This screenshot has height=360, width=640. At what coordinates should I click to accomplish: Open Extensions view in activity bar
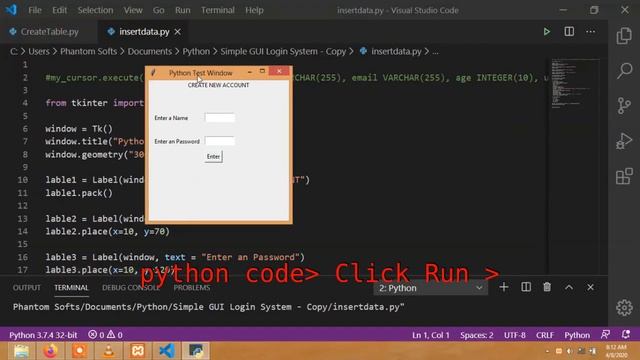pyautogui.click(x=624, y=176)
